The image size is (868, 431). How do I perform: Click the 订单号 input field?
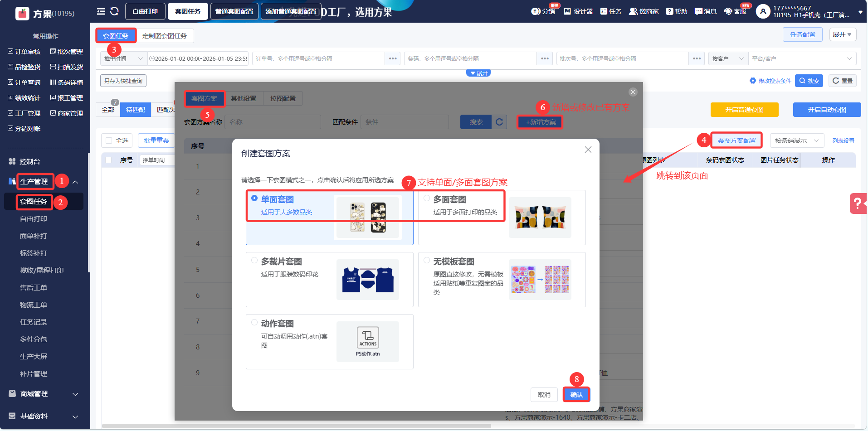pos(319,58)
